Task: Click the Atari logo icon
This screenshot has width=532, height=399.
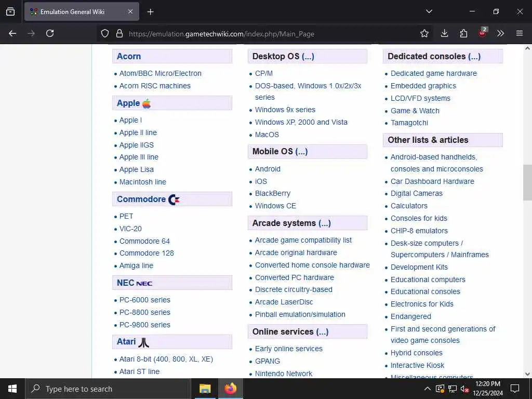Action: click(143, 342)
